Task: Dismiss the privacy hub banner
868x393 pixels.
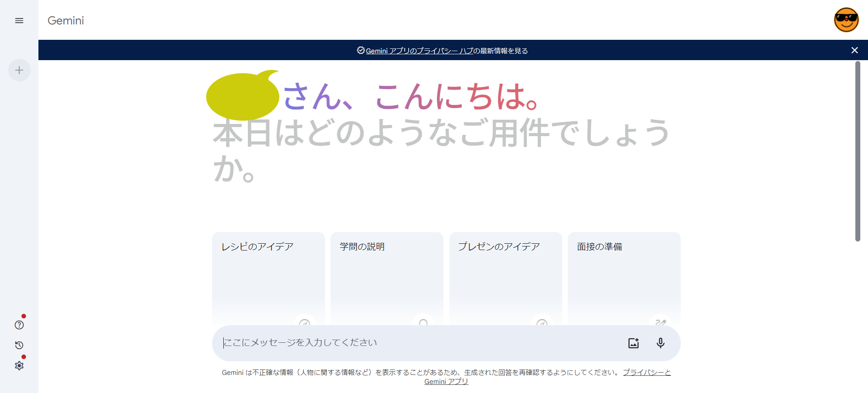Action: [854, 50]
